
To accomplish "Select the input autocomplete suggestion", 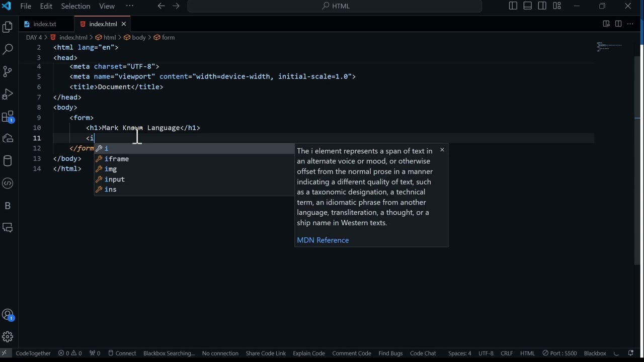I will [194, 179].
